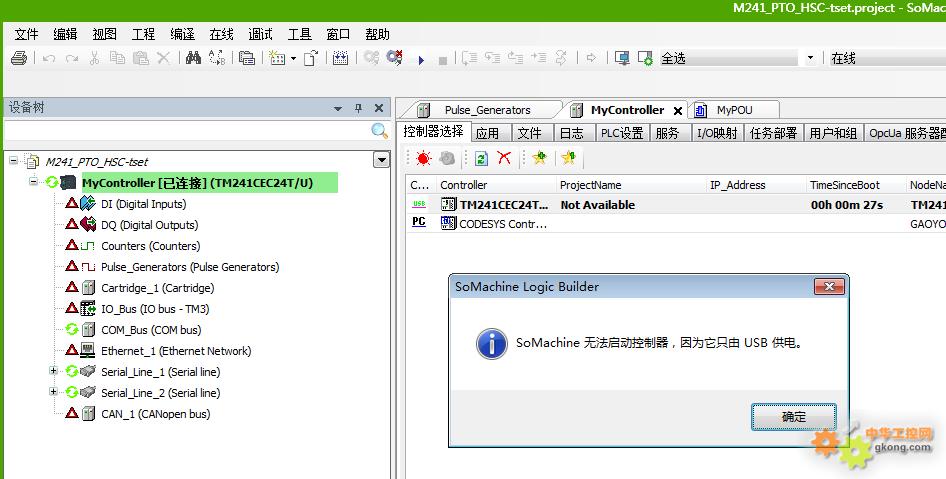Click the monitor icon next to 全选 combo

[622, 59]
